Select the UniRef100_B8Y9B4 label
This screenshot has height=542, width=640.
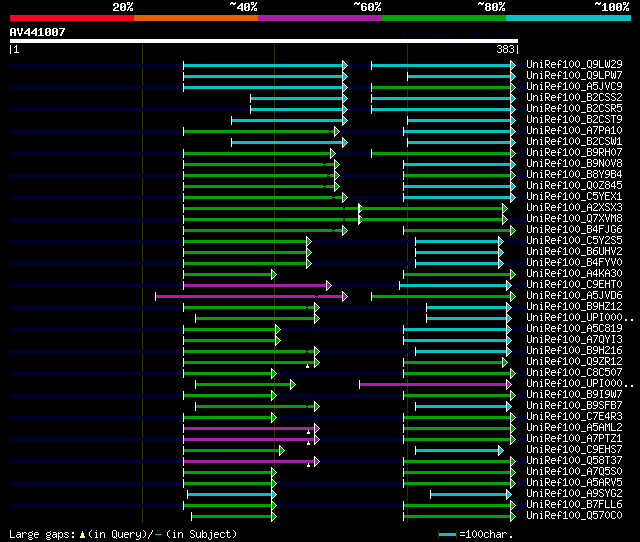point(574,174)
